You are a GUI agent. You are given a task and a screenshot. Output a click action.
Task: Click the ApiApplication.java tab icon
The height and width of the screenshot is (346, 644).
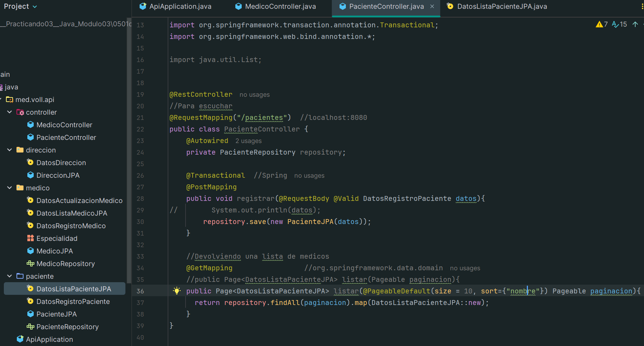pos(143,6)
